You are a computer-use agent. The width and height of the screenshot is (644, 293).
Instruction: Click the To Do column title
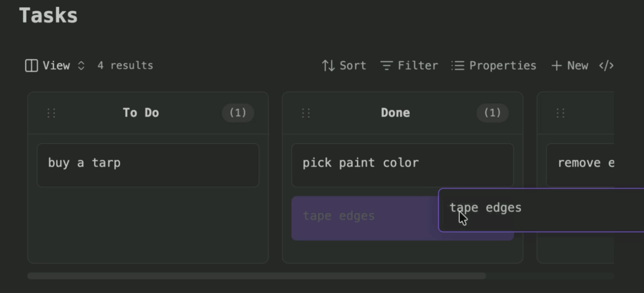coord(141,113)
